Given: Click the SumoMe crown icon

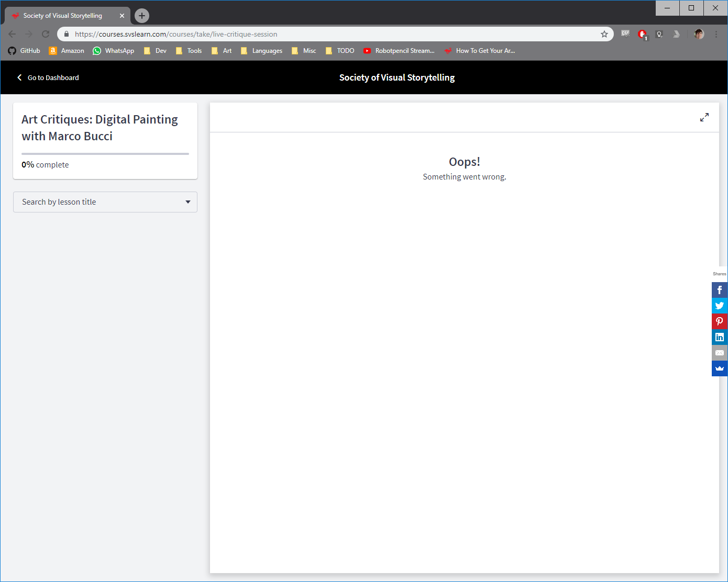Looking at the screenshot, I should [x=720, y=368].
